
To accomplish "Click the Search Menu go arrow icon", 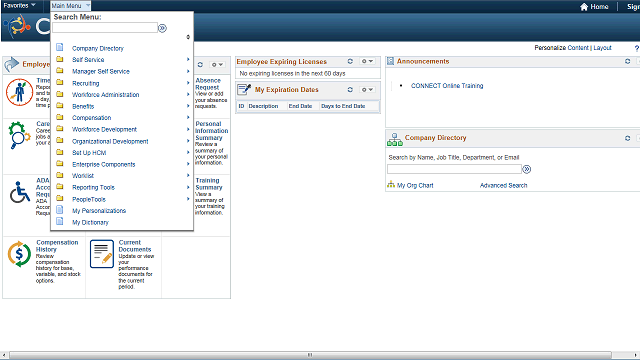I will coord(162,28).
